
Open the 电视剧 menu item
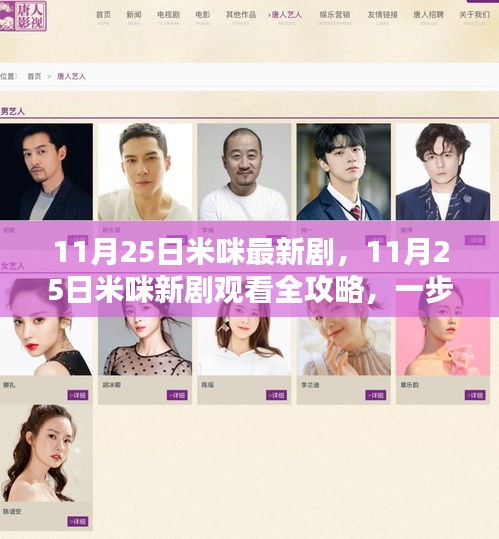click(x=168, y=18)
